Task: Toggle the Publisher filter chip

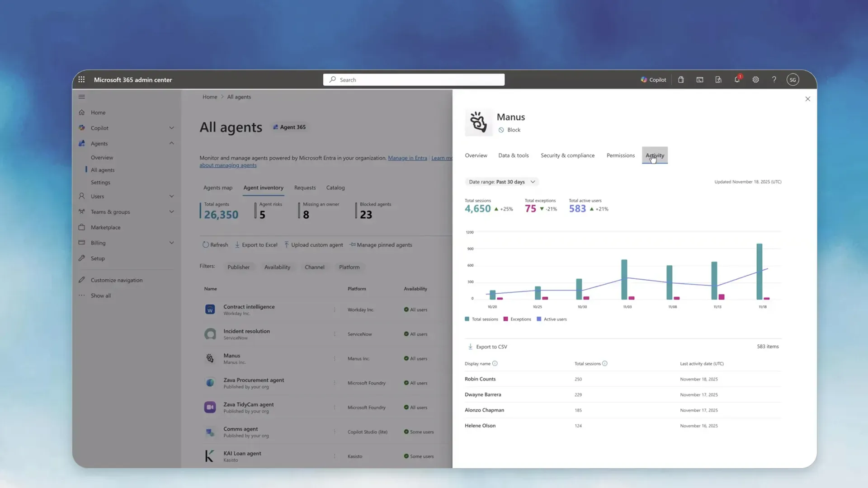Action: click(x=239, y=267)
